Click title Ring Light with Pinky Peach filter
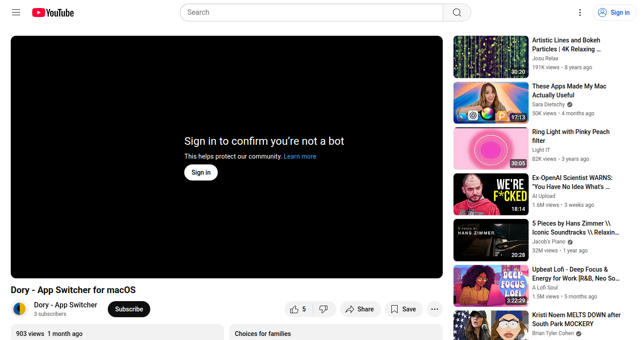The image size is (644, 340). (571, 136)
